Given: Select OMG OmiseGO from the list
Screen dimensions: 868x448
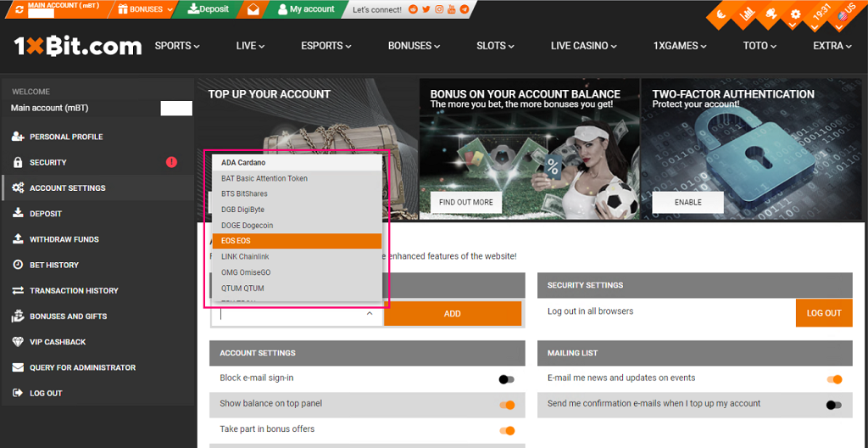Looking at the screenshot, I should coord(297,273).
